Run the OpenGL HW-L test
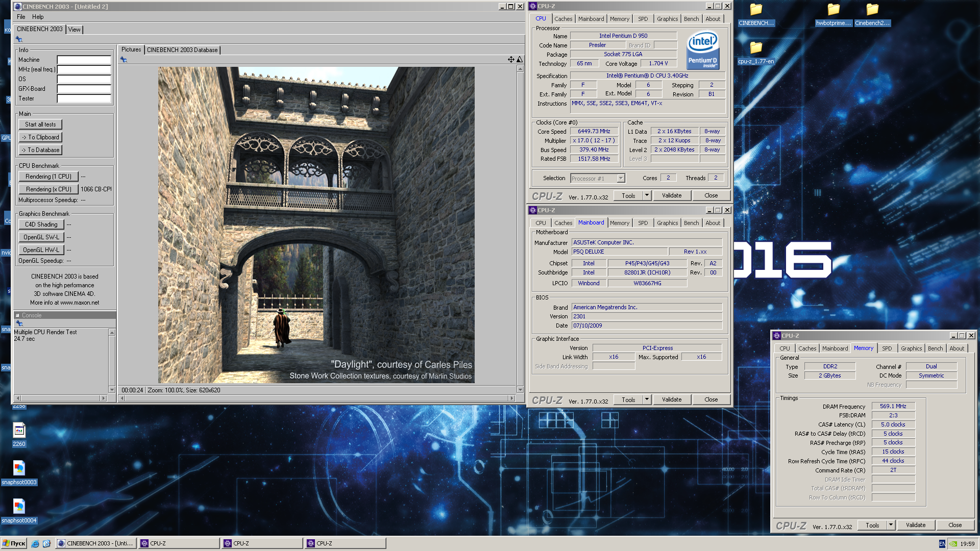Image resolution: width=980 pixels, height=551 pixels. (x=41, y=250)
